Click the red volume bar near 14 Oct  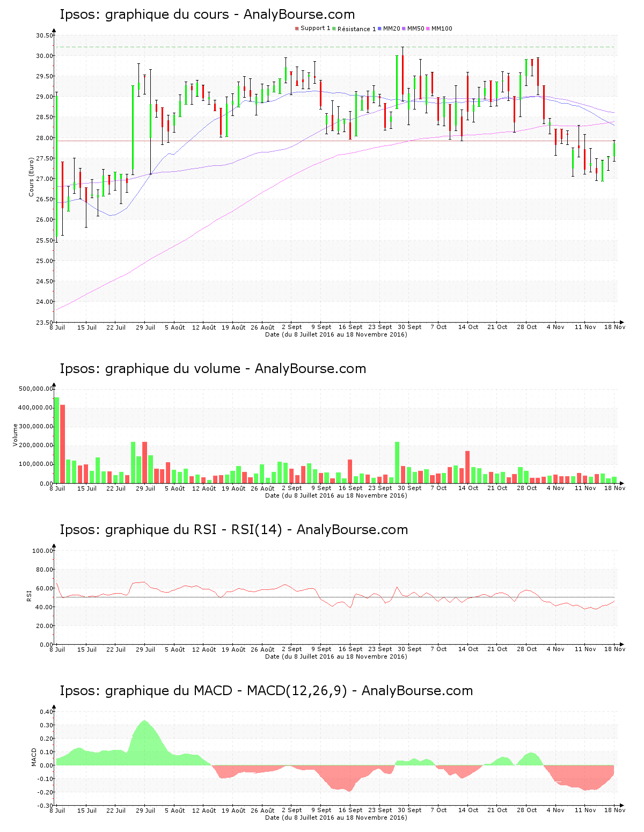(x=467, y=467)
